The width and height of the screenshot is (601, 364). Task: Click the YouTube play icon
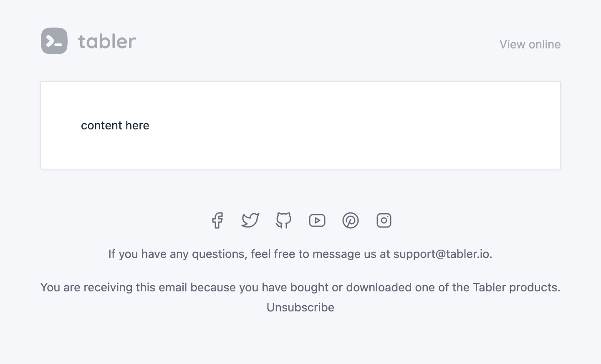(x=317, y=220)
